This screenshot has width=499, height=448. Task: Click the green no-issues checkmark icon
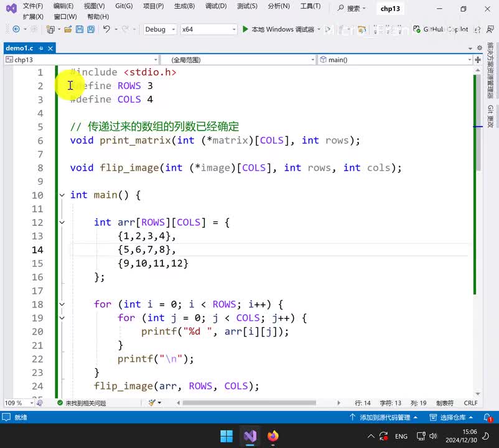60,403
